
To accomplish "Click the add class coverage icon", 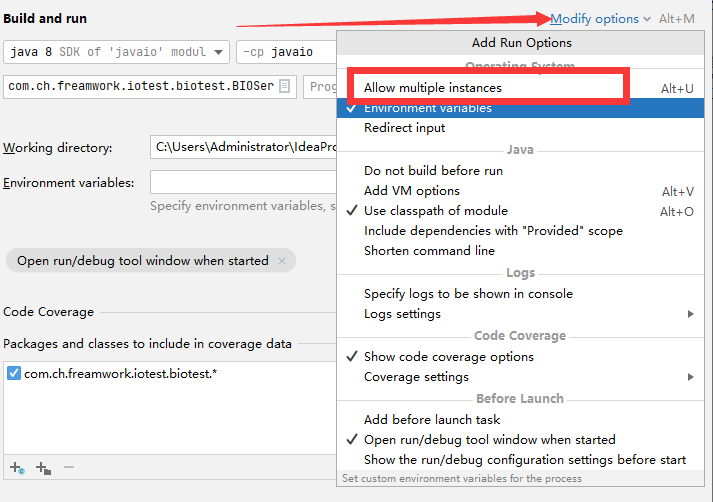I will (16, 467).
